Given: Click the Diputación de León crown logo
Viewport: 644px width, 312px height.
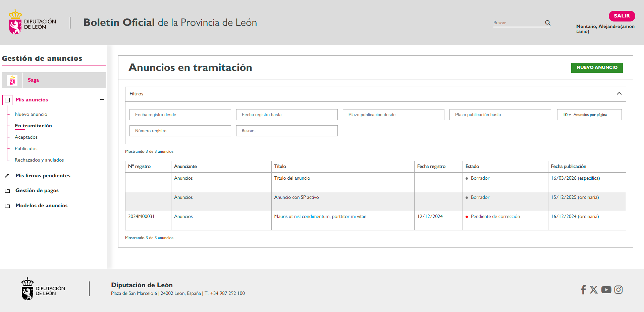Looking at the screenshot, I should (x=15, y=21).
